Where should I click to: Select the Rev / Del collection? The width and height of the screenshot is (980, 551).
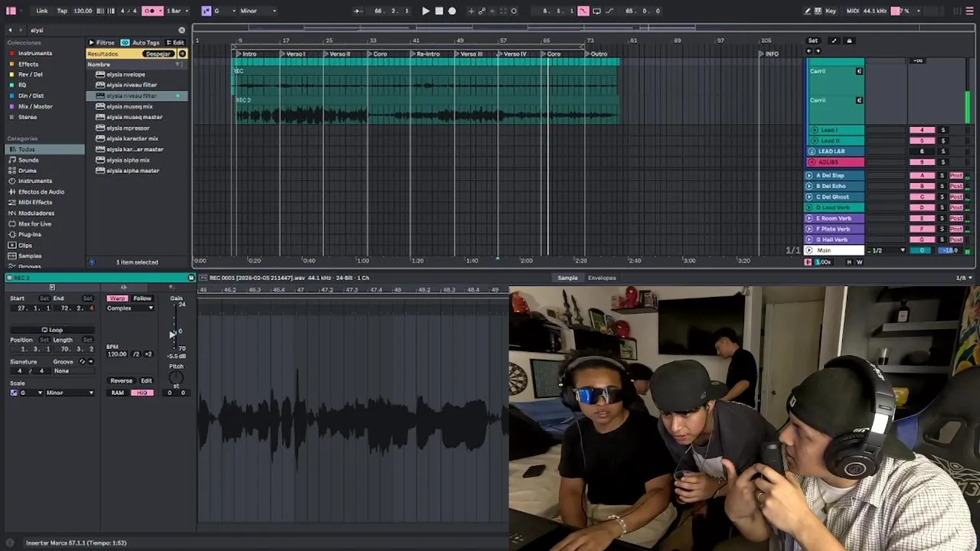(x=31, y=74)
